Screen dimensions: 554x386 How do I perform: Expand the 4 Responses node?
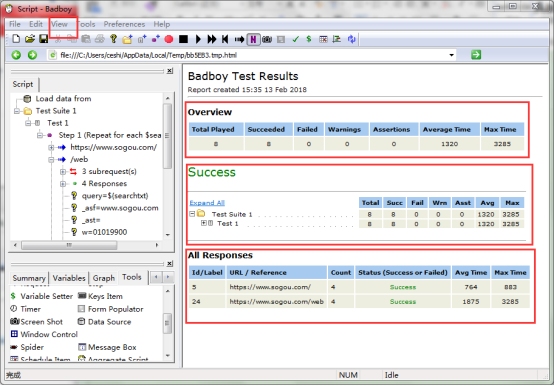click(x=63, y=184)
